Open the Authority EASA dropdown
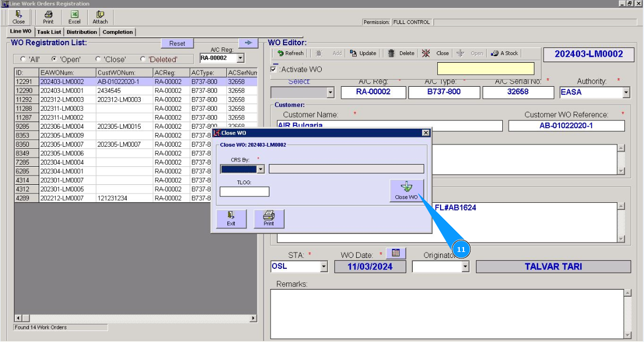 (x=626, y=92)
